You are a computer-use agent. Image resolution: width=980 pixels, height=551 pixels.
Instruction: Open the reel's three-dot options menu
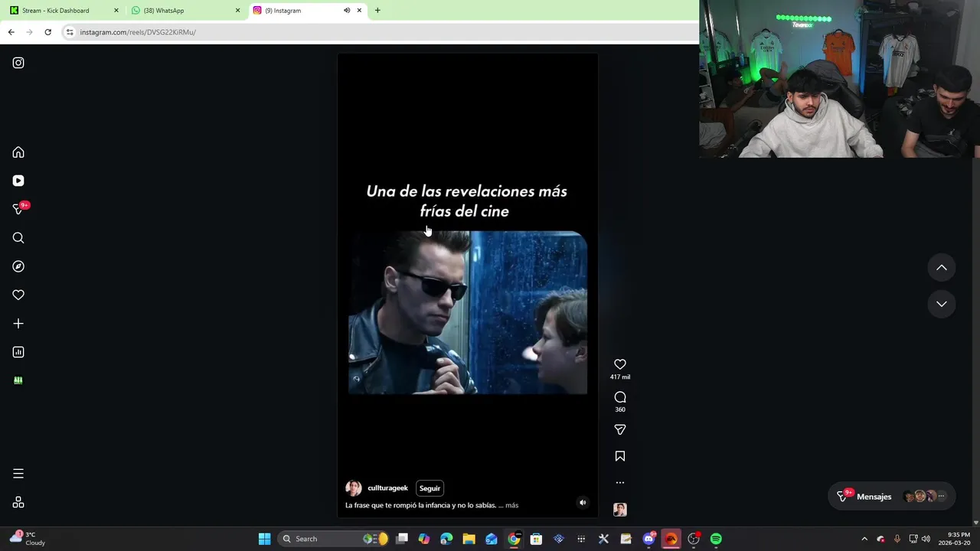click(620, 483)
